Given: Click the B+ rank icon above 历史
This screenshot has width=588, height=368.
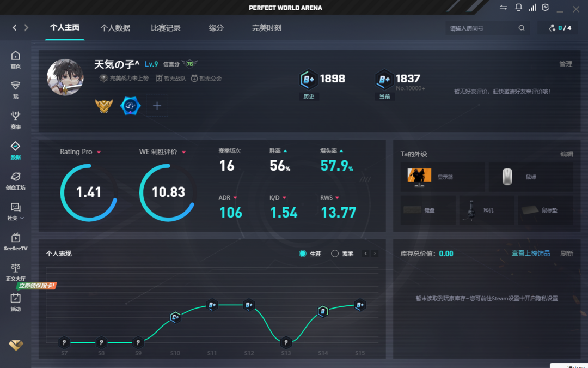Looking at the screenshot, I should [x=308, y=79].
